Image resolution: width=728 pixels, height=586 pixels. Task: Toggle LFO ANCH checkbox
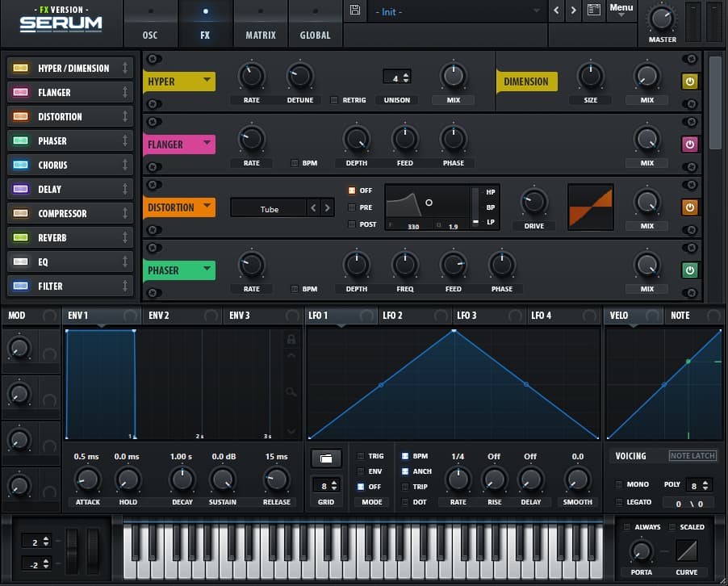(405, 471)
